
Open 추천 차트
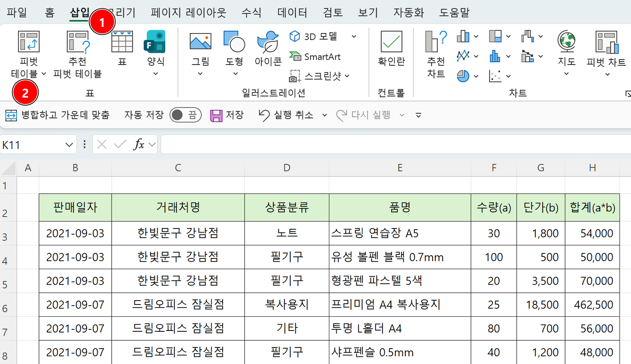tap(436, 54)
